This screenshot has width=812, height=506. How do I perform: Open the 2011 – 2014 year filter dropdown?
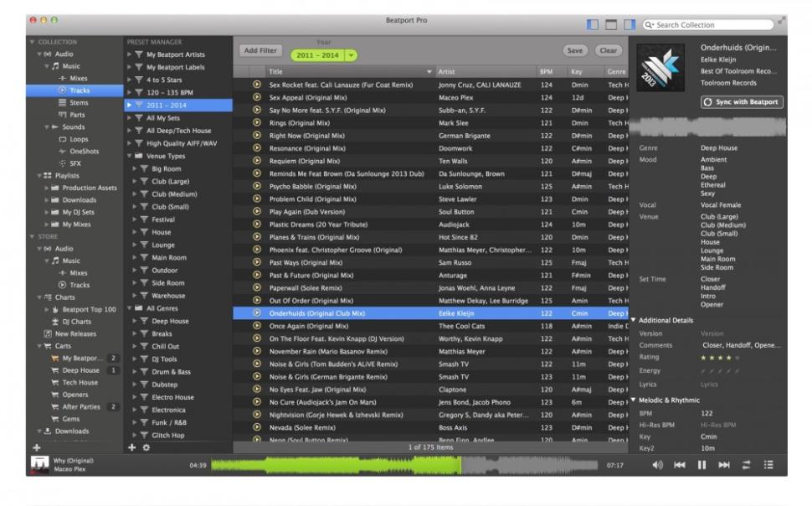pyautogui.click(x=352, y=55)
